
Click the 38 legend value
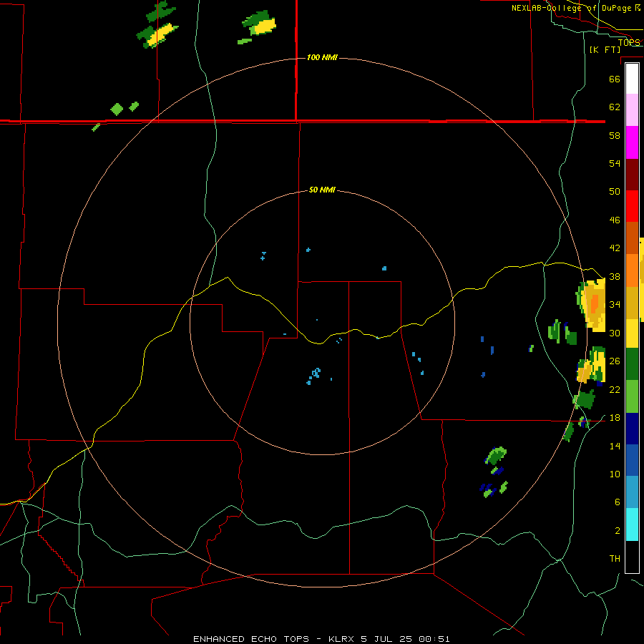[x=615, y=276]
